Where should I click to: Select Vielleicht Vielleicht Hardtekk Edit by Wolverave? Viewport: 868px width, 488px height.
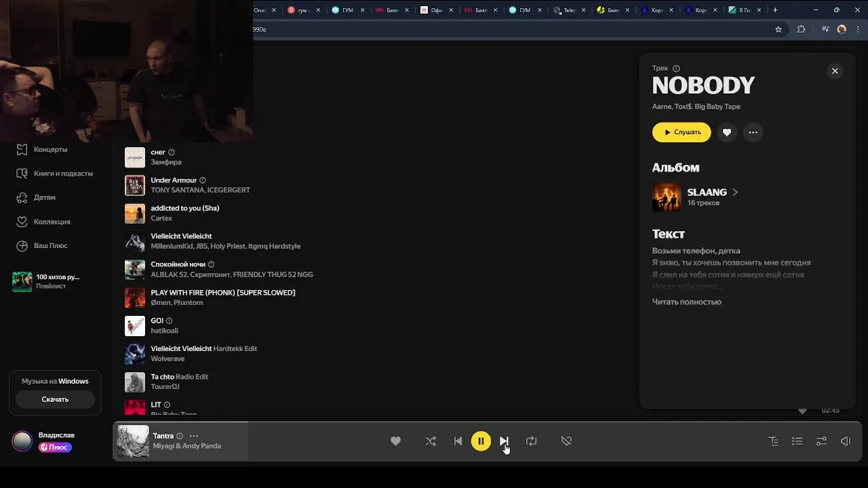(x=203, y=348)
